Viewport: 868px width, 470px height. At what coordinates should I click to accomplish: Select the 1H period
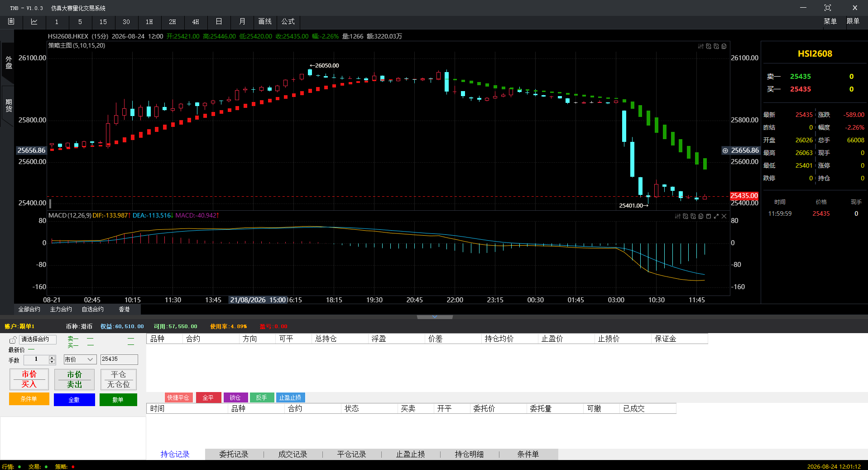pyautogui.click(x=149, y=22)
